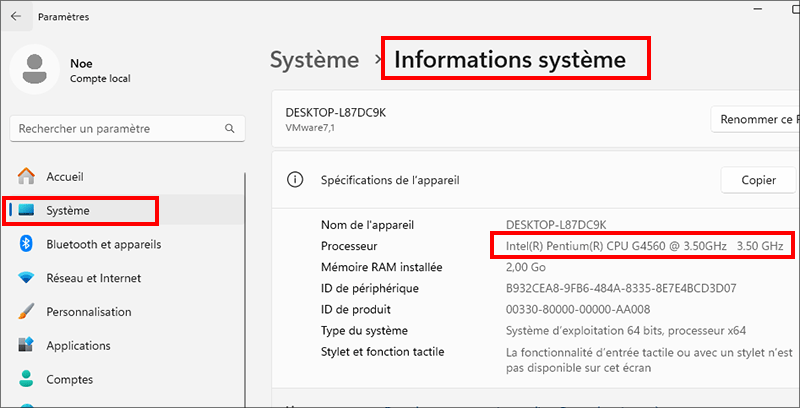Click Compte local under Noe

point(100,79)
